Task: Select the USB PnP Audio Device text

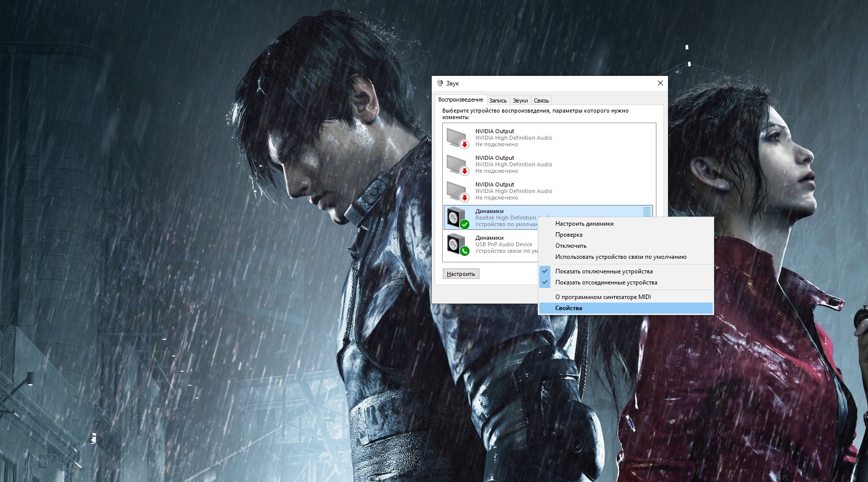Action: [x=504, y=244]
